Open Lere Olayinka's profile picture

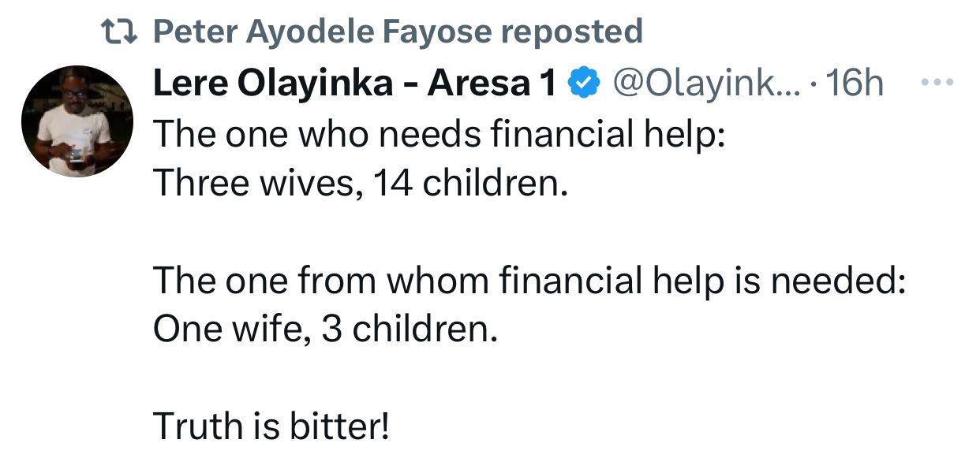click(x=77, y=121)
